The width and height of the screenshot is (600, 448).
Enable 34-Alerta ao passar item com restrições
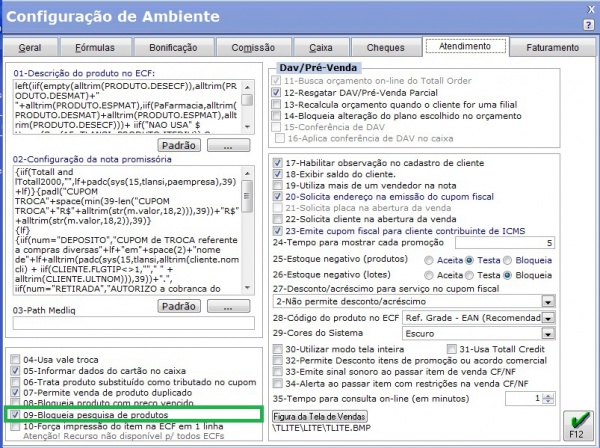tap(277, 383)
